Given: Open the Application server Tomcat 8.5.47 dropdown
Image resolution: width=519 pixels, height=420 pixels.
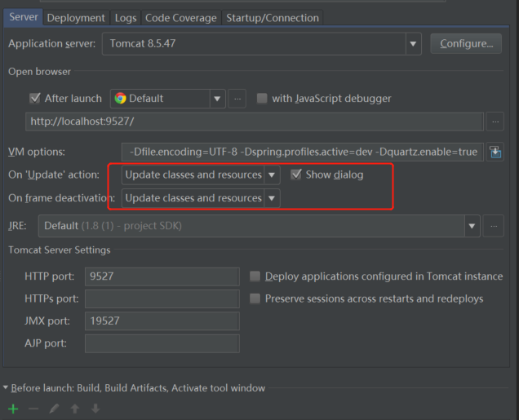Looking at the screenshot, I should tap(261, 44).
